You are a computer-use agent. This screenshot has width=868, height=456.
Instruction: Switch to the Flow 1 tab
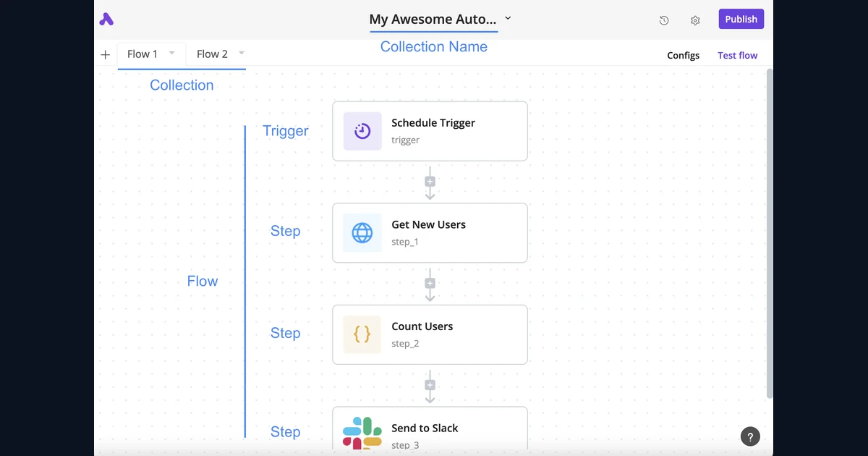coord(142,54)
